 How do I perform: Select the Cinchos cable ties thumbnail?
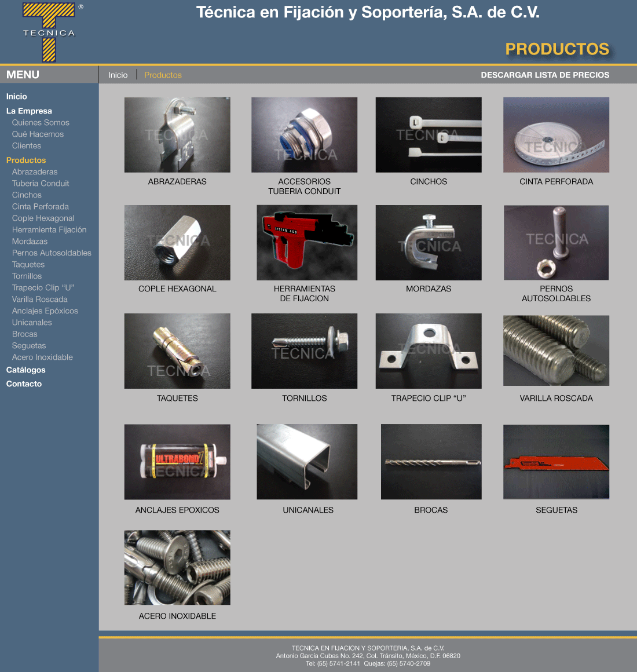[x=429, y=135]
